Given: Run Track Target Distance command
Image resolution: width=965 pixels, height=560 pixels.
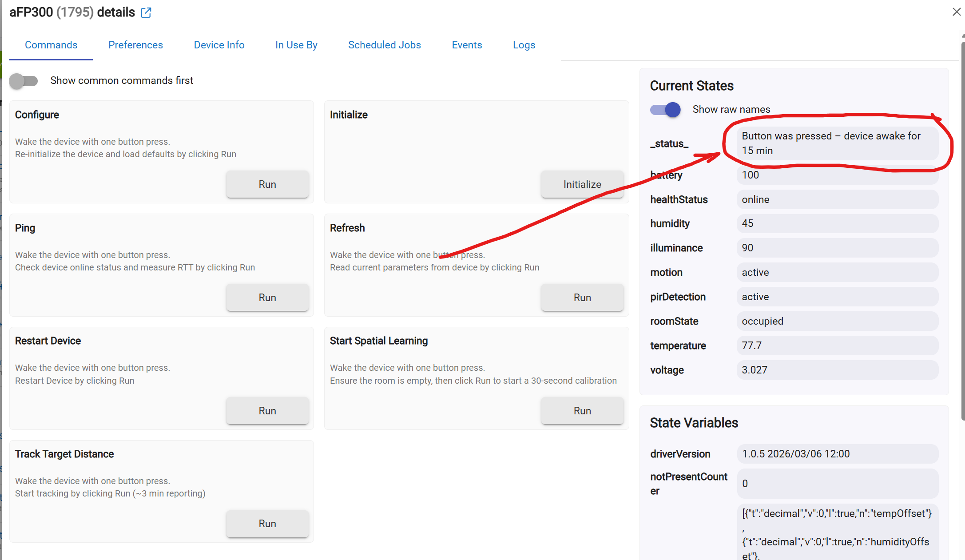Looking at the screenshot, I should coord(267,524).
